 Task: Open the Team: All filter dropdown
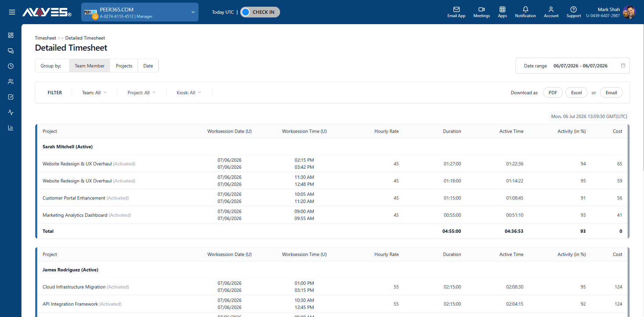94,93
